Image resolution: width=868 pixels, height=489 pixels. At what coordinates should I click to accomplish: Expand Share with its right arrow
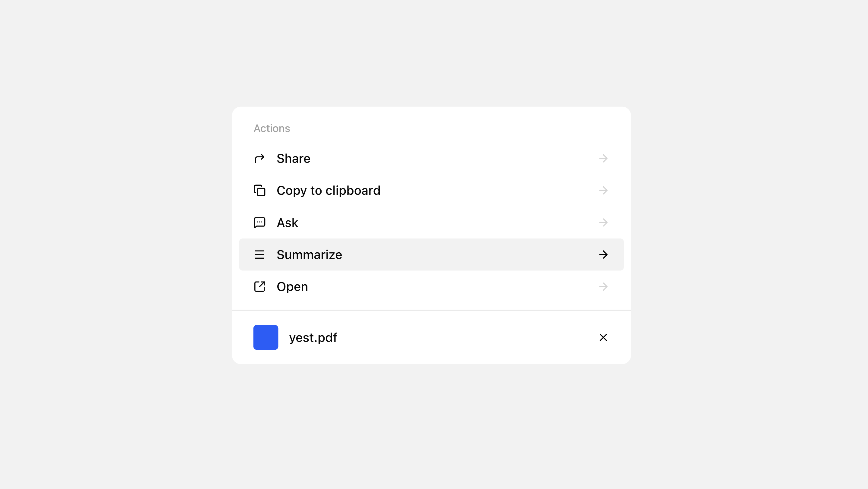603,158
